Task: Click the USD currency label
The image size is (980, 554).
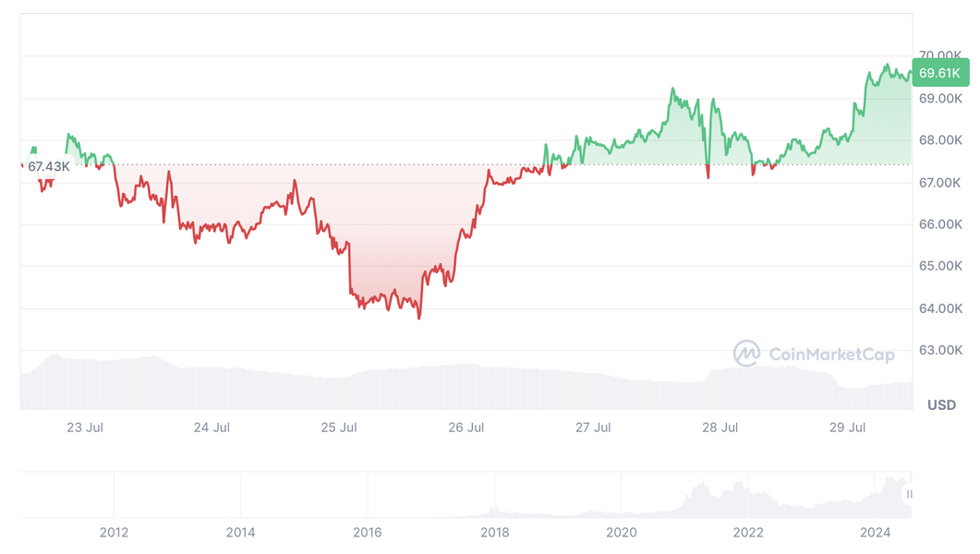Action: click(x=941, y=405)
